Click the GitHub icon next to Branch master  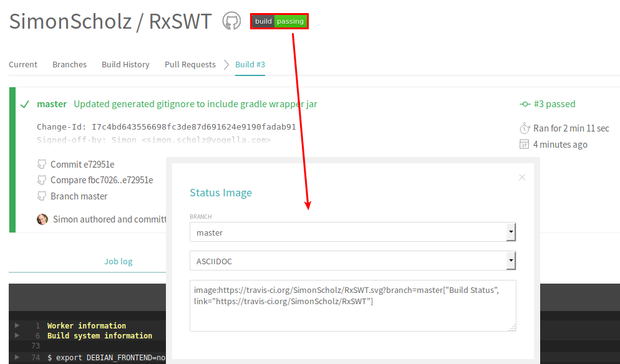[42, 196]
